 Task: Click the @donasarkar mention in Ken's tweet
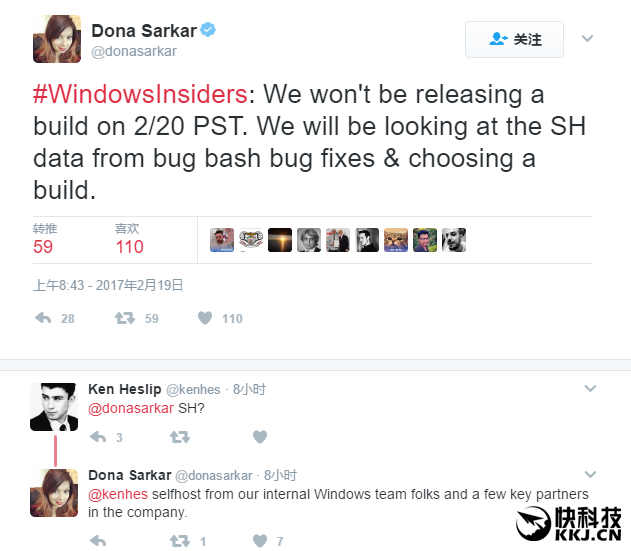(131, 408)
